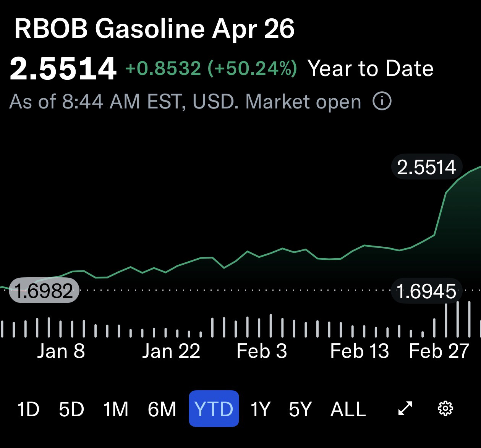Show the 6M chart range

(162, 409)
